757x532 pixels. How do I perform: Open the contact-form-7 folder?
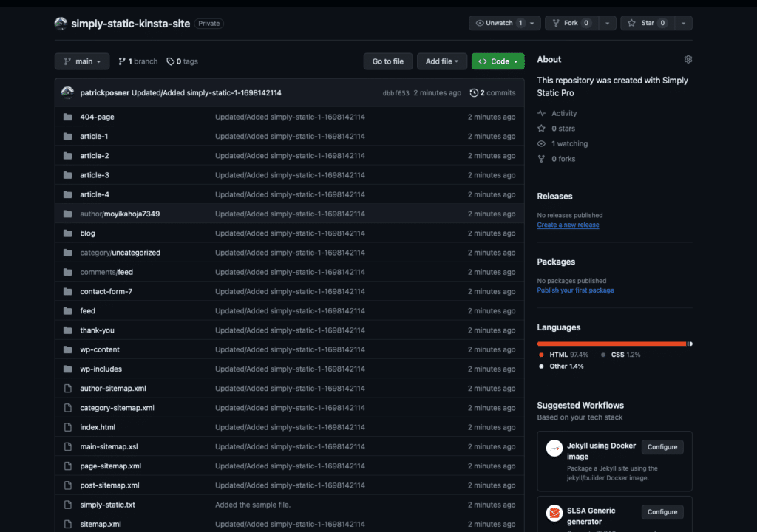[106, 292]
